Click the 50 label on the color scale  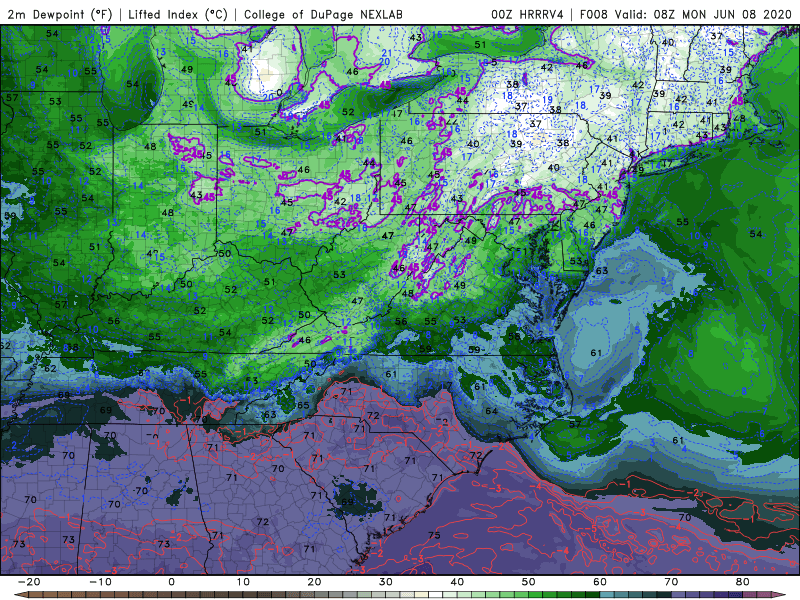(x=529, y=582)
